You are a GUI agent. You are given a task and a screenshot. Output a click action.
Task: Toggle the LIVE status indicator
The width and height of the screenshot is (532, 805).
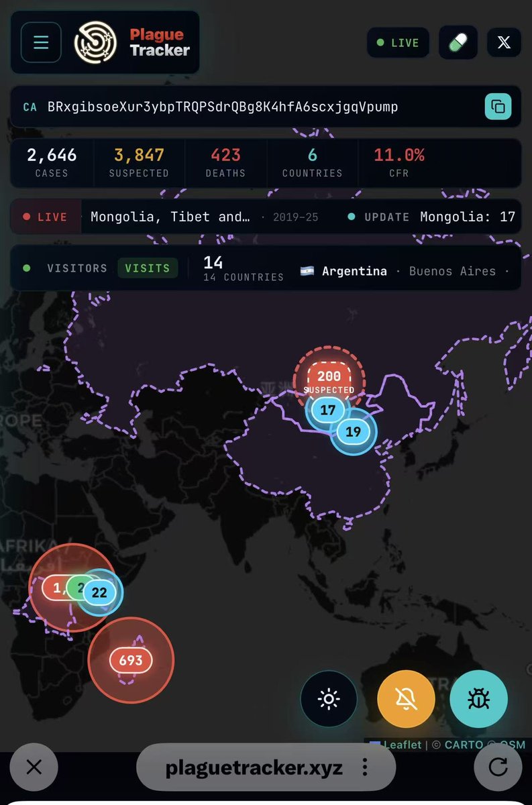[398, 43]
